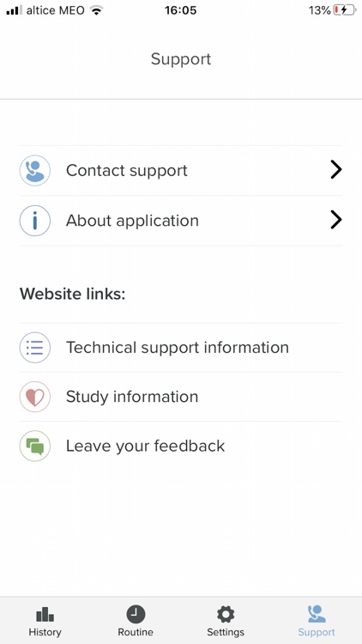Switch to the History tab label

pyautogui.click(x=45, y=632)
